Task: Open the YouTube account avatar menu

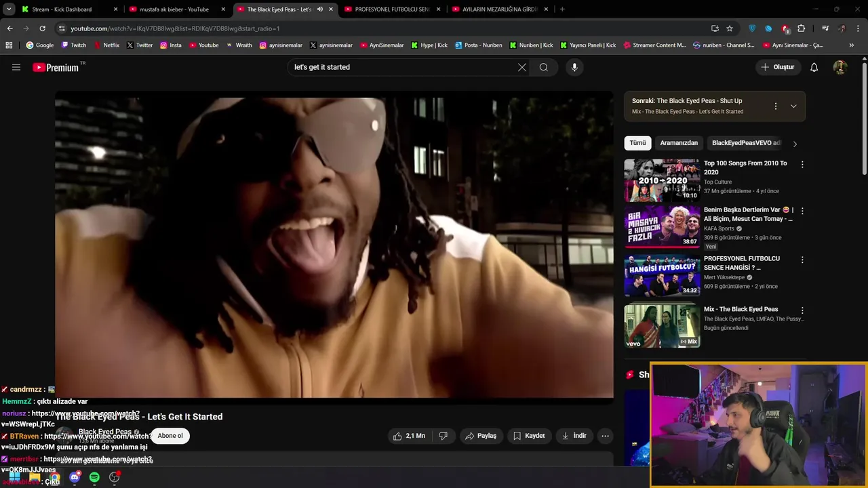Action: [x=840, y=67]
